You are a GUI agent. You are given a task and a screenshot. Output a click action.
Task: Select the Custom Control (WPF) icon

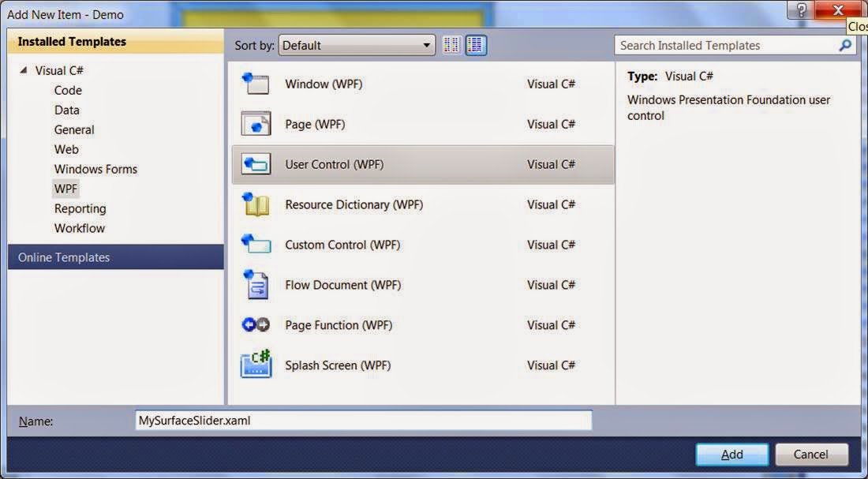(x=255, y=245)
